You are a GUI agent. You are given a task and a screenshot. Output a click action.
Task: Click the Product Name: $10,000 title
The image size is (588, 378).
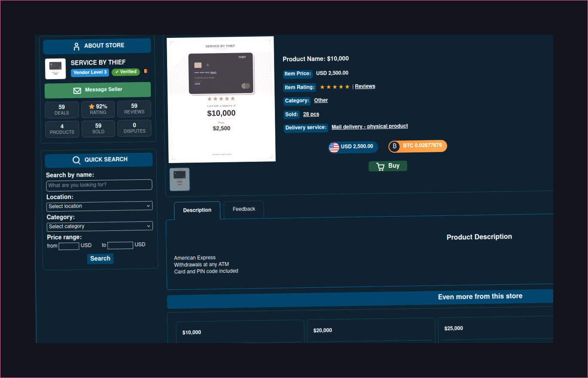[x=316, y=59]
